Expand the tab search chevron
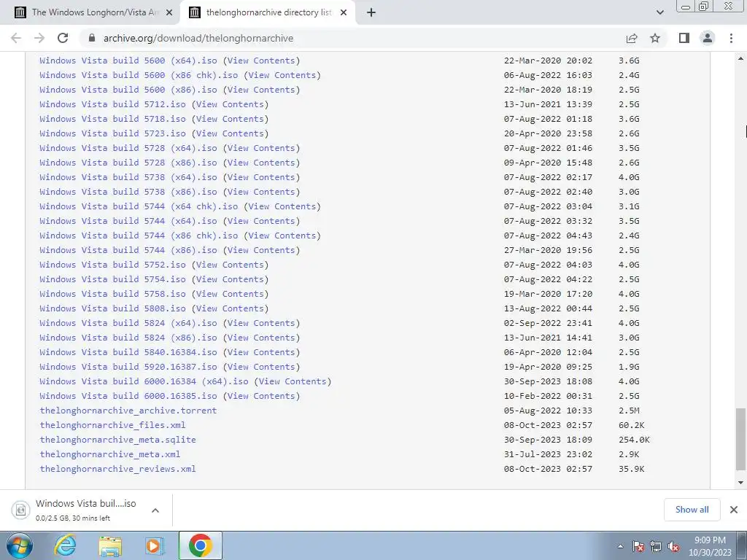 pyautogui.click(x=659, y=12)
